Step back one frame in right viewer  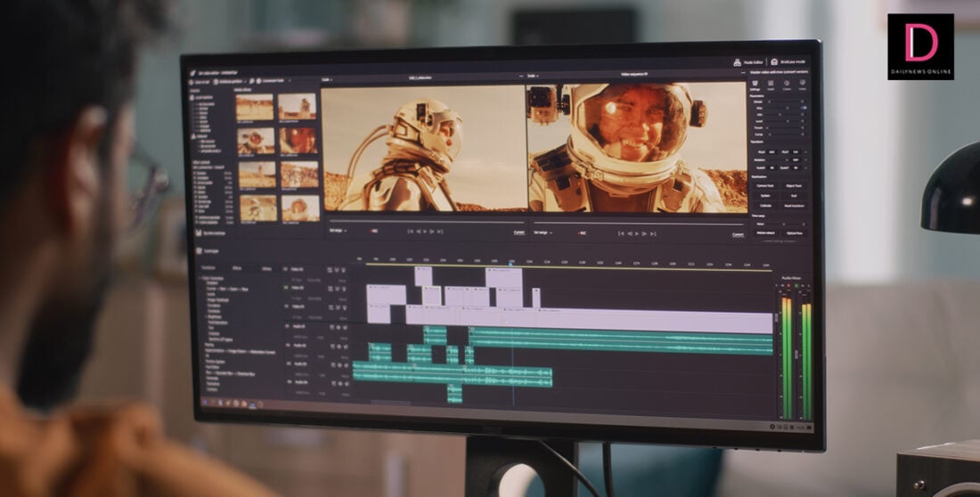pos(629,233)
